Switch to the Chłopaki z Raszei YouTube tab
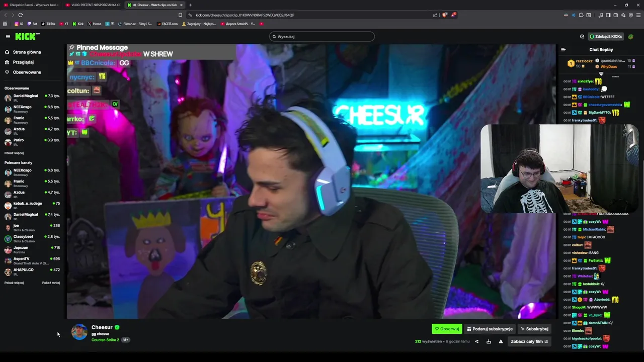644x362 pixels. [x=31, y=5]
